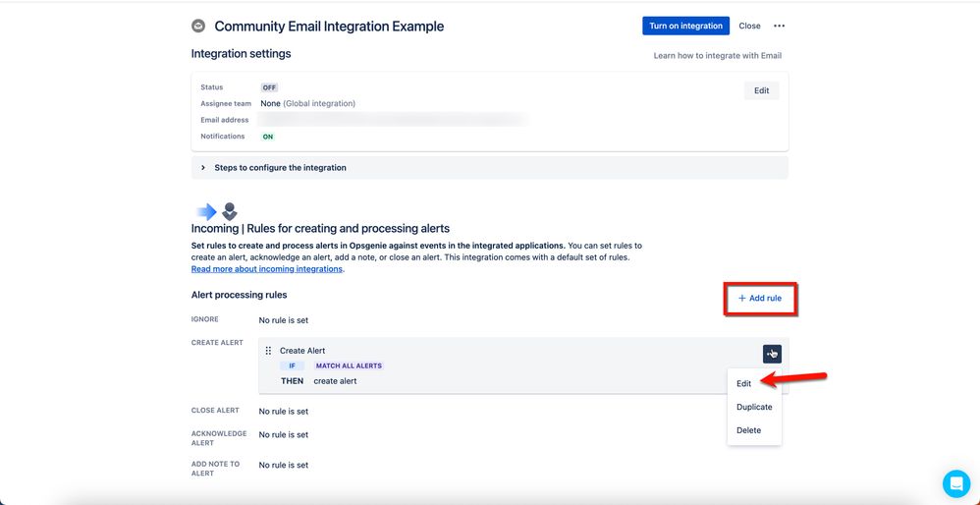Choose Duplicate from the rule context menu
The height and width of the screenshot is (505, 980).
[x=754, y=407]
